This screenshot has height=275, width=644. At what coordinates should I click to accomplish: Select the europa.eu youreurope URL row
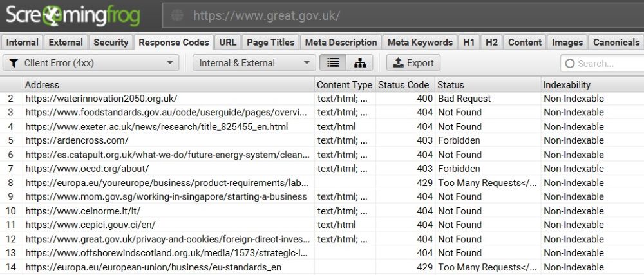322,183
